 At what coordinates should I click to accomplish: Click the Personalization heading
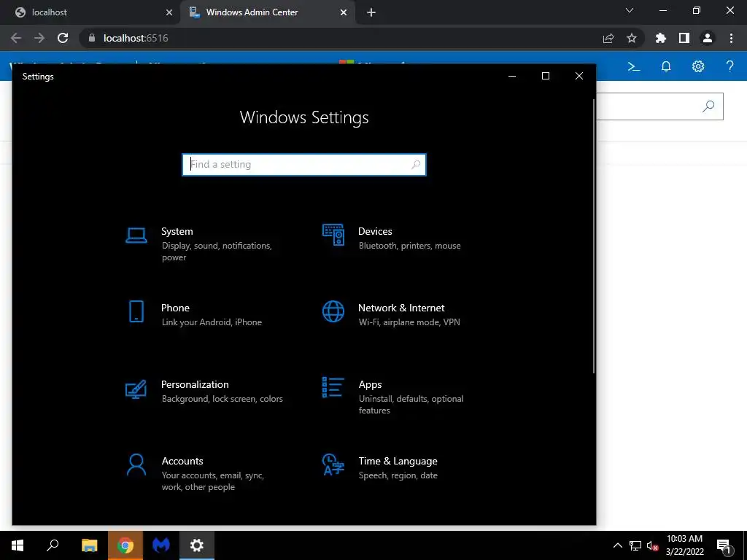(x=195, y=384)
